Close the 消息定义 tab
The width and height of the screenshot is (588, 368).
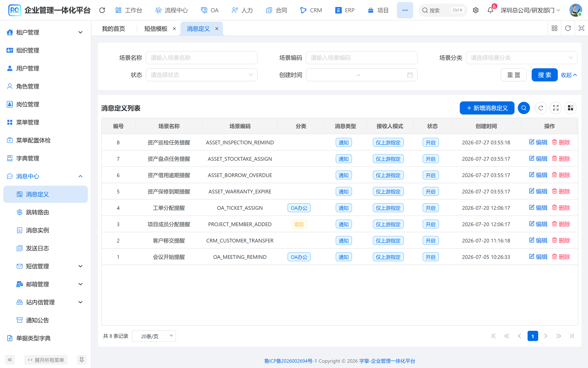tap(217, 29)
